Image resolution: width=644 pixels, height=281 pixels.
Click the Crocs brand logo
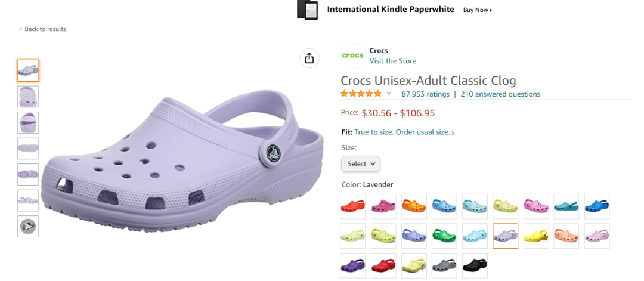(x=352, y=55)
